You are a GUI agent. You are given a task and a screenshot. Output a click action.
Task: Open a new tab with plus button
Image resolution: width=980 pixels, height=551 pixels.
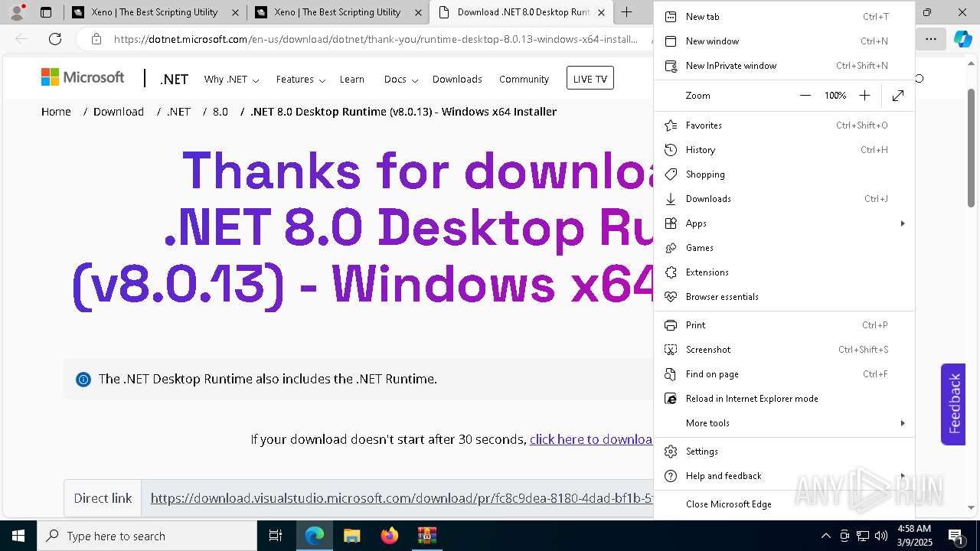pyautogui.click(x=627, y=12)
